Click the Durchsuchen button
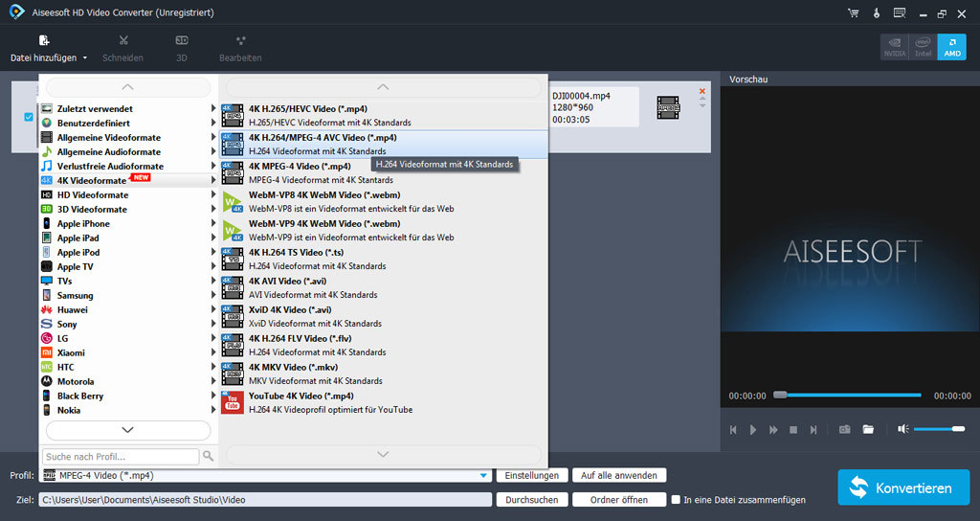 [x=531, y=499]
